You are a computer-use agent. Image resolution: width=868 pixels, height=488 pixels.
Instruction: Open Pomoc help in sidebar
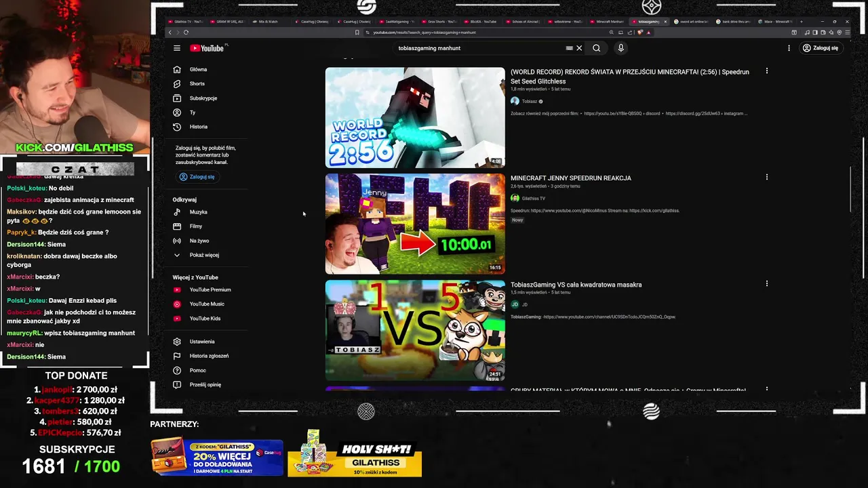click(x=197, y=370)
